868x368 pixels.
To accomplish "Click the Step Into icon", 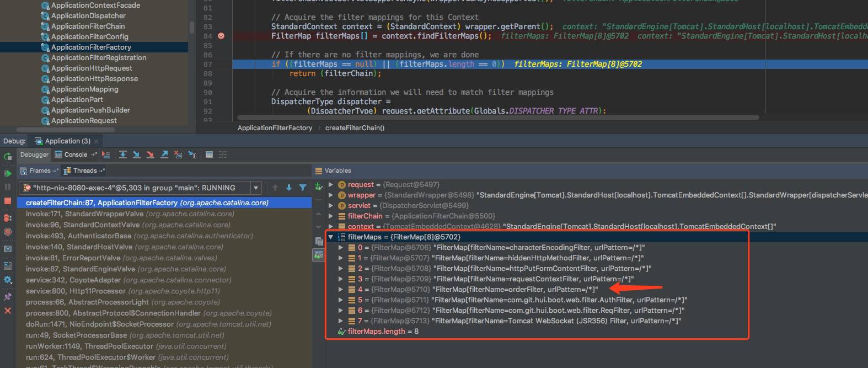I will pos(136,155).
